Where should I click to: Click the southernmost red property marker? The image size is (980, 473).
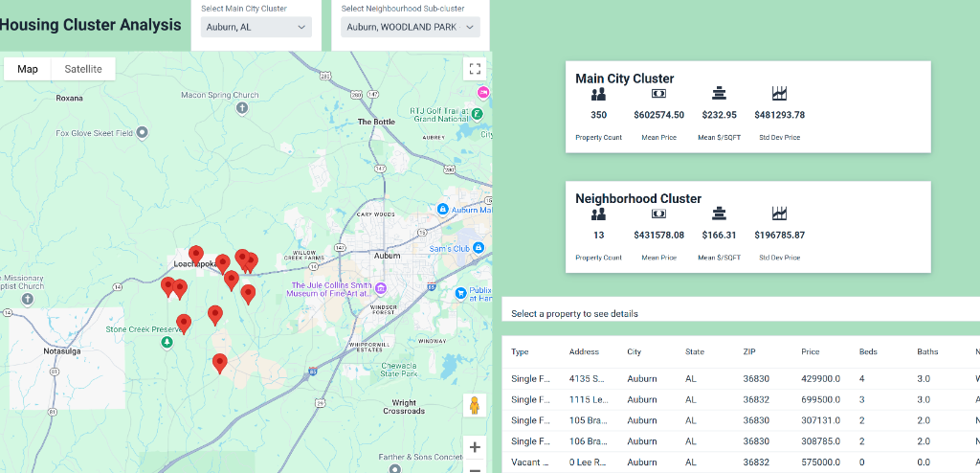pos(220,363)
